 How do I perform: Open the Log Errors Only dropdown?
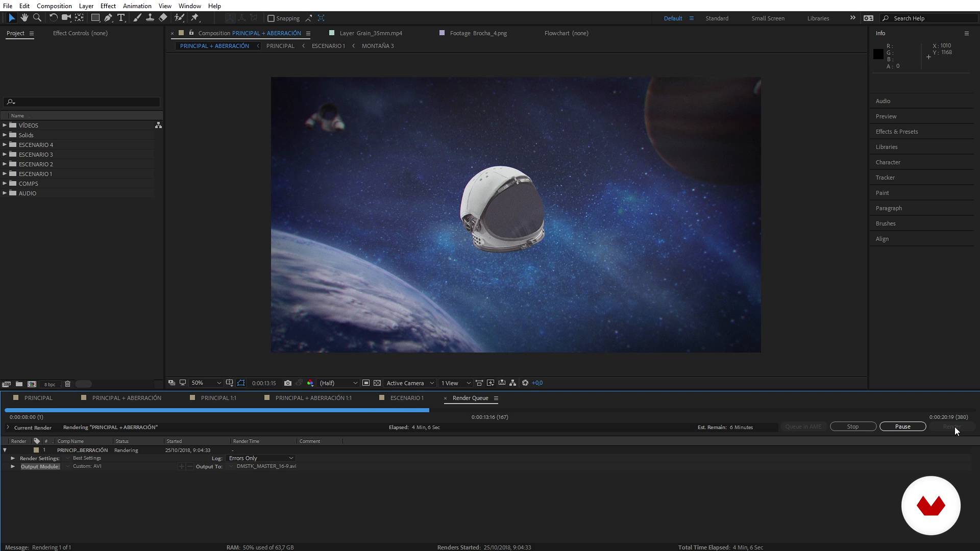pyautogui.click(x=261, y=458)
